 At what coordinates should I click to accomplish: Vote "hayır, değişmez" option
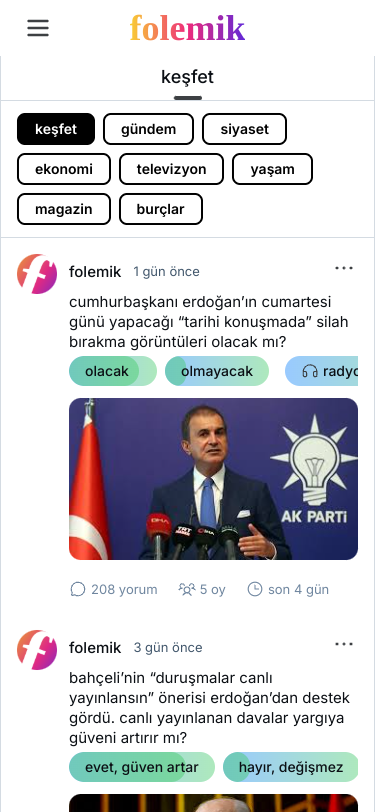click(291, 767)
